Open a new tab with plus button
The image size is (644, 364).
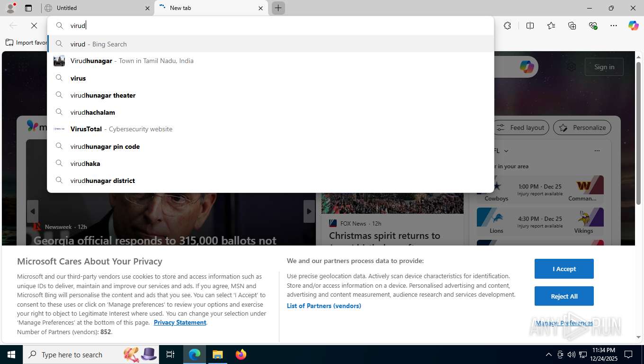278,8
